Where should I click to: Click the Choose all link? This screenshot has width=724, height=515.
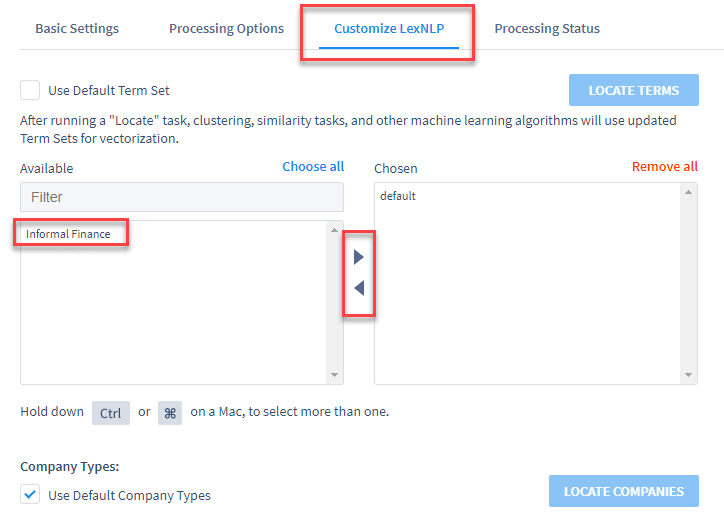313,166
